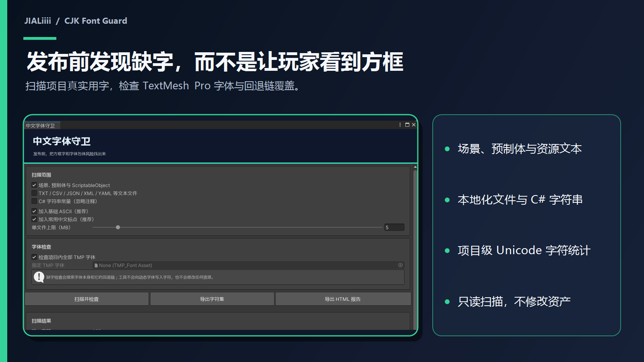Click the 单文件上限 slider handle
Screen dimensions: 644x362
[x=118, y=227]
